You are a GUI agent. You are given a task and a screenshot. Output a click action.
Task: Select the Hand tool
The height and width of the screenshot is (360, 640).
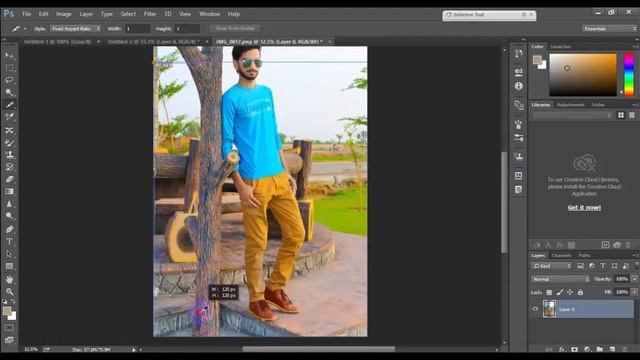9,280
